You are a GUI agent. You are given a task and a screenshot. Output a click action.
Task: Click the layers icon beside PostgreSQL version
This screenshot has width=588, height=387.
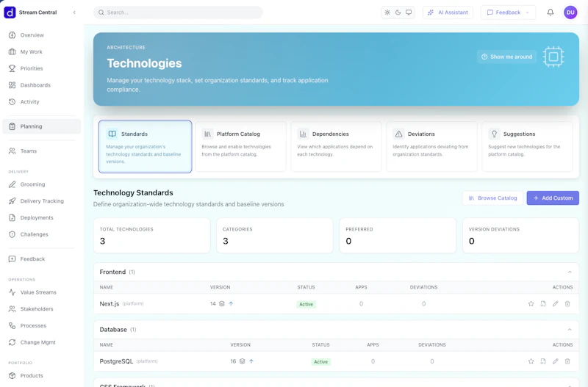point(243,361)
